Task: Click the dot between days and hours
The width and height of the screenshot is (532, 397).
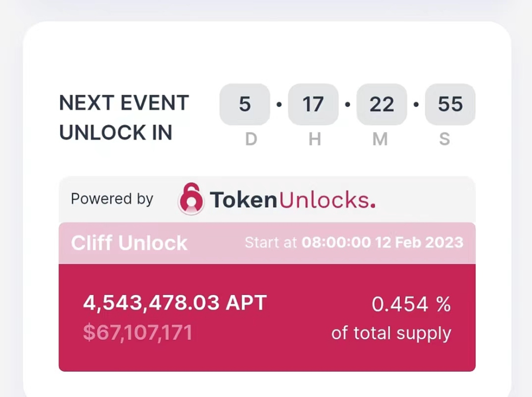Action: (279, 104)
